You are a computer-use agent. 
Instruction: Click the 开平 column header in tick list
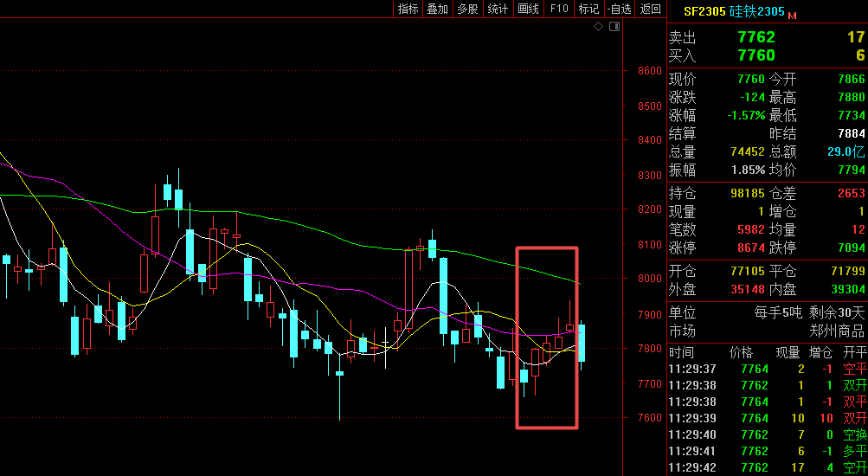click(854, 352)
